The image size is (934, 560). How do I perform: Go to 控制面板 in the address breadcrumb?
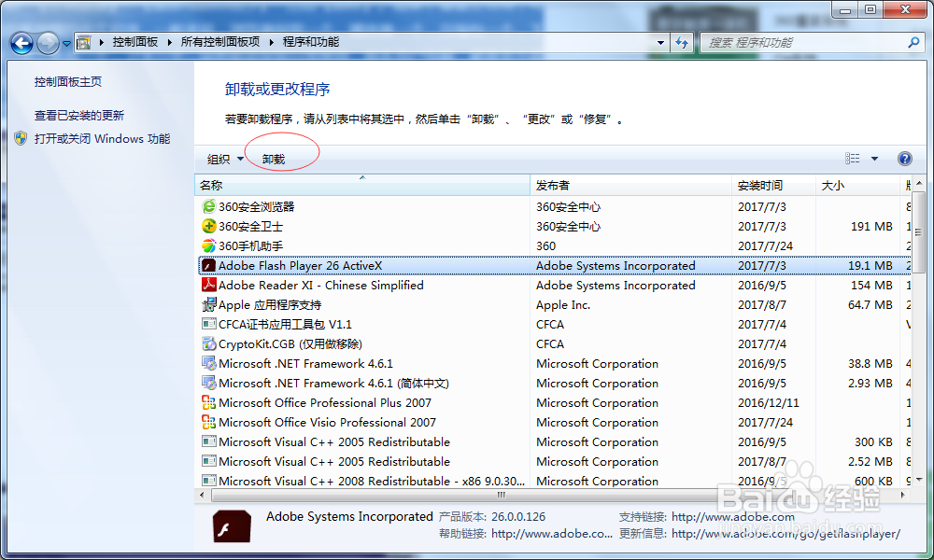[x=135, y=42]
